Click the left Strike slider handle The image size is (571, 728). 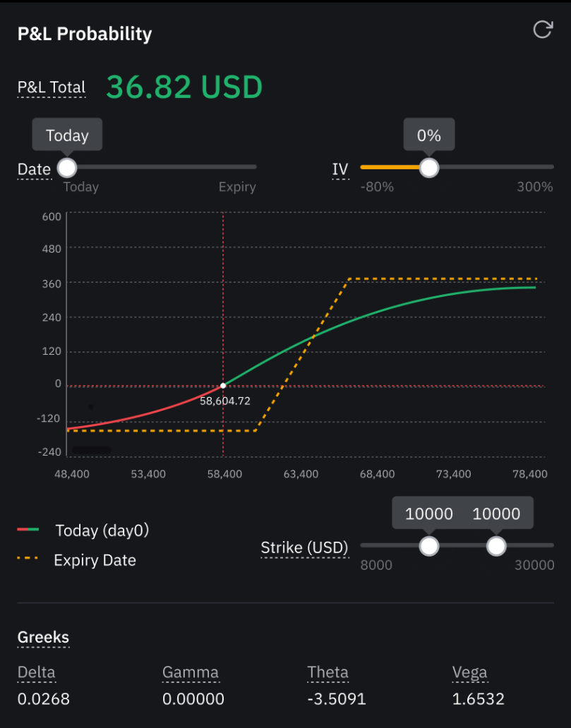point(428,546)
